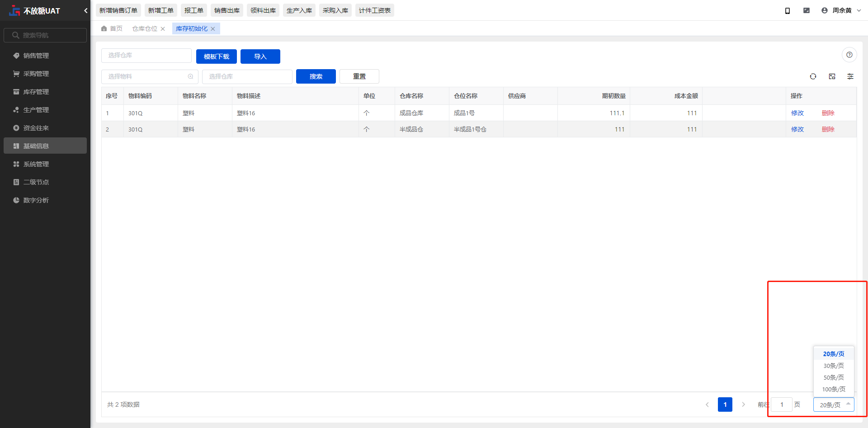Focus the page jump number input

click(x=782, y=404)
